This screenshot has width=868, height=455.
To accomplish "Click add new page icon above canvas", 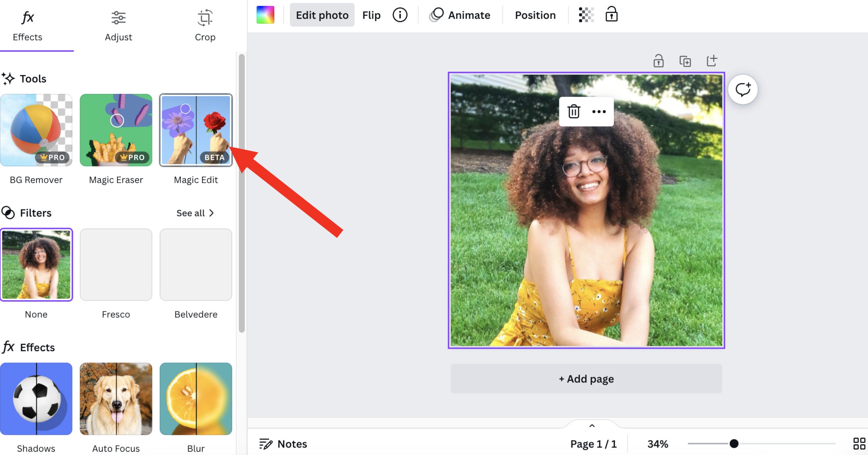I will point(711,61).
